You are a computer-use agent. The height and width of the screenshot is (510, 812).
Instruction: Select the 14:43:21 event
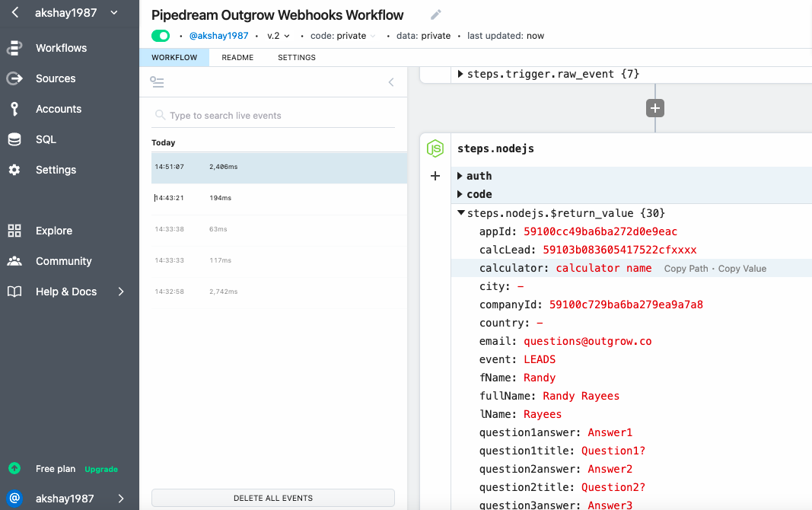(279, 199)
